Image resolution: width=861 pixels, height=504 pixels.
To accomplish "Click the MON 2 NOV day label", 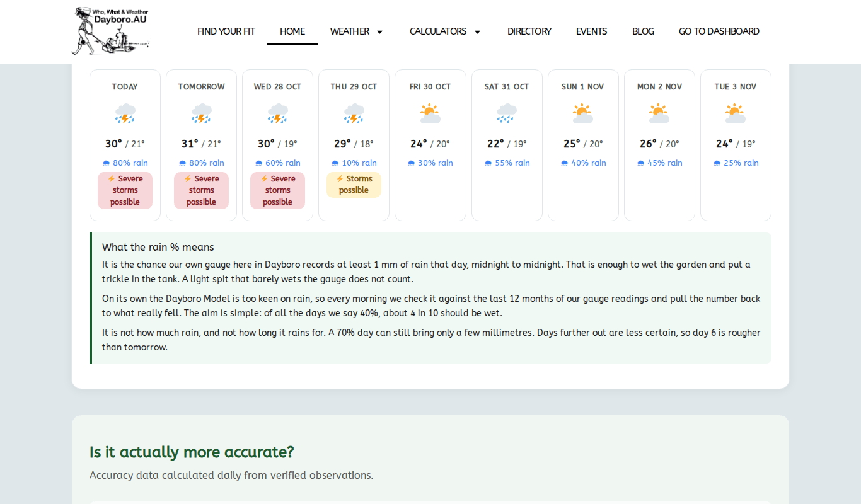I will pos(659,87).
